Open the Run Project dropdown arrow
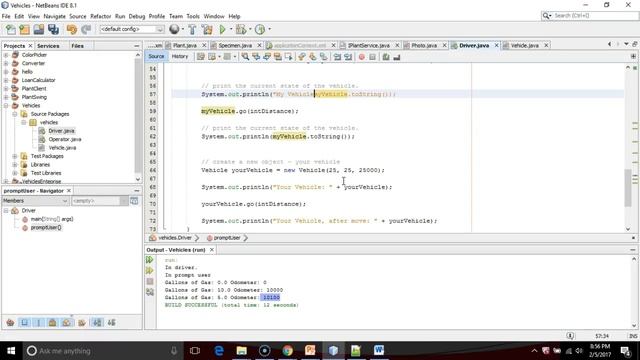This screenshot has width=640, height=360. tap(231, 29)
